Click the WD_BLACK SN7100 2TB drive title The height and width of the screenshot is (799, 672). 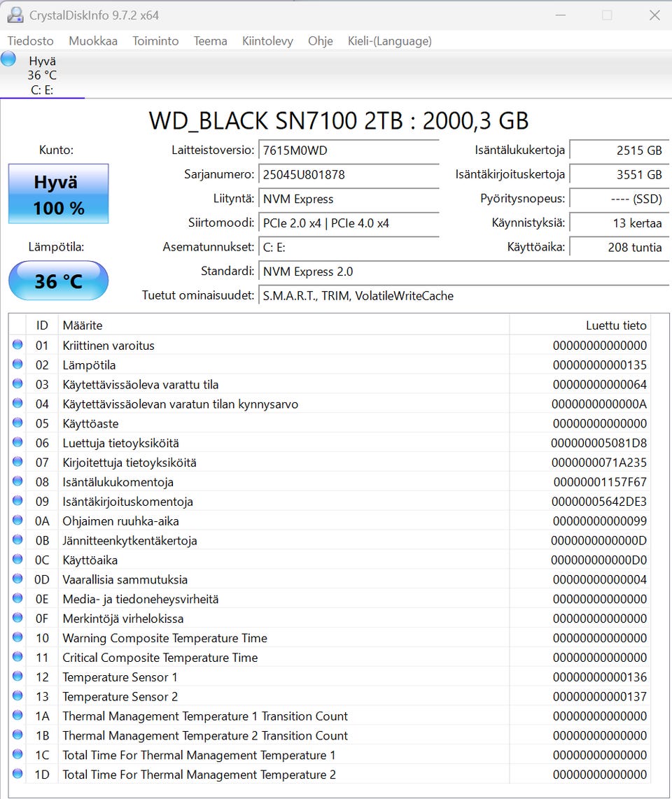(339, 121)
